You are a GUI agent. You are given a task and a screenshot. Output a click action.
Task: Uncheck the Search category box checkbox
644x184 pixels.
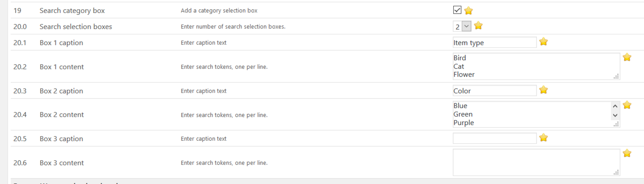click(457, 10)
